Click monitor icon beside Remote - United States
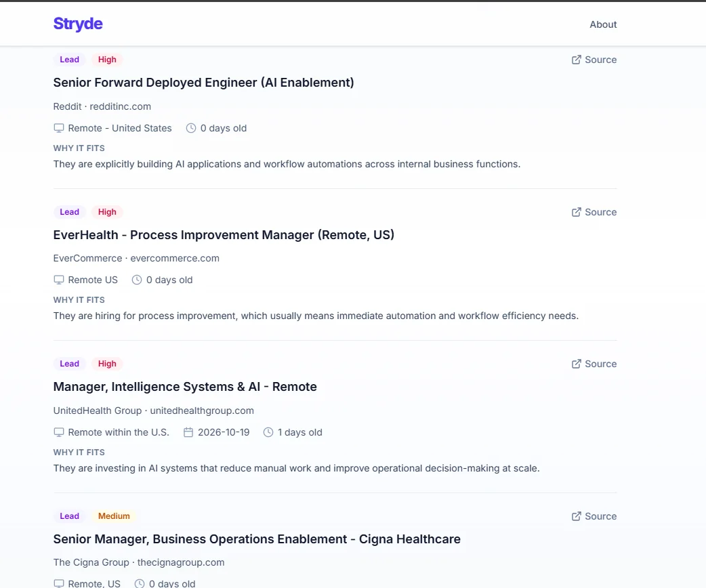This screenshot has height=588, width=706. pyautogui.click(x=58, y=128)
